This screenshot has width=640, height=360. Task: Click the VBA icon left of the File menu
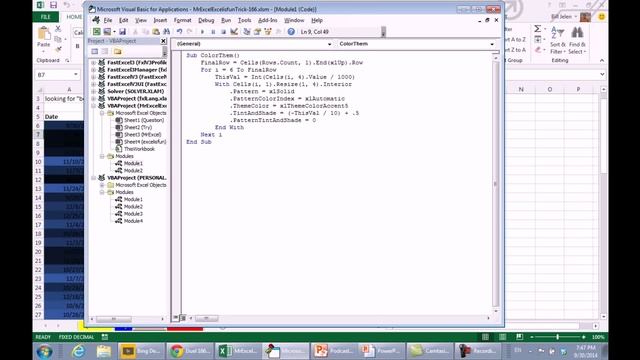pyautogui.click(x=96, y=20)
